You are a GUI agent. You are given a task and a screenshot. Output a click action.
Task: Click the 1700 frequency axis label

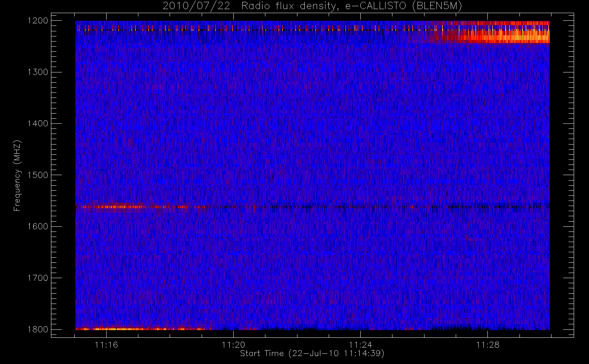coord(38,278)
